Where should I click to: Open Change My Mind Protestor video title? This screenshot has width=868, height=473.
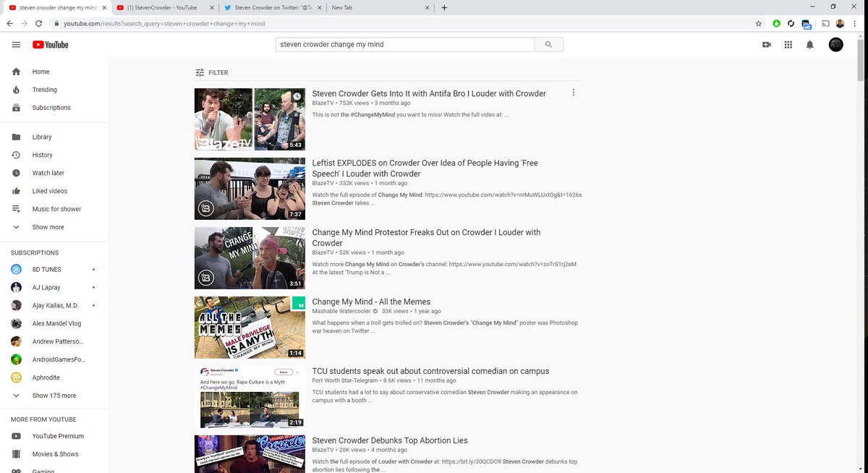(x=426, y=238)
